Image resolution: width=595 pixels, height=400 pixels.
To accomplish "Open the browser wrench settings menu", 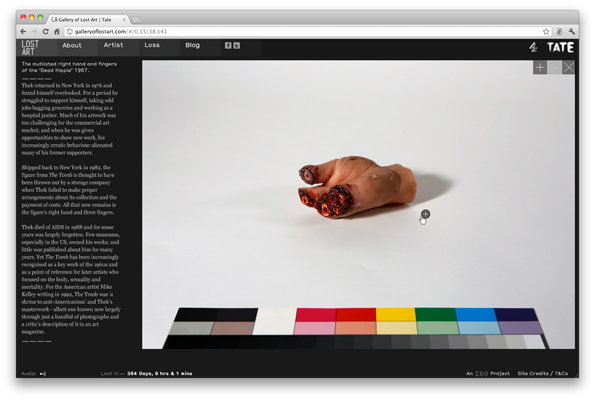I will [x=571, y=31].
